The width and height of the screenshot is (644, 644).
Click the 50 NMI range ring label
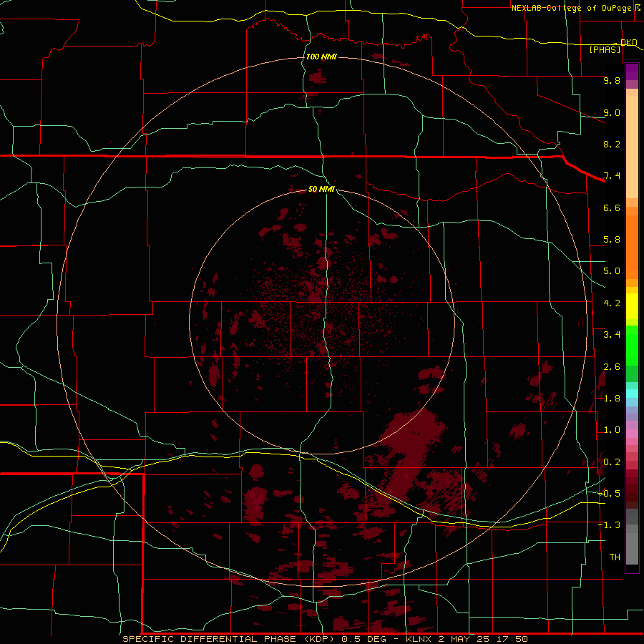(321, 189)
